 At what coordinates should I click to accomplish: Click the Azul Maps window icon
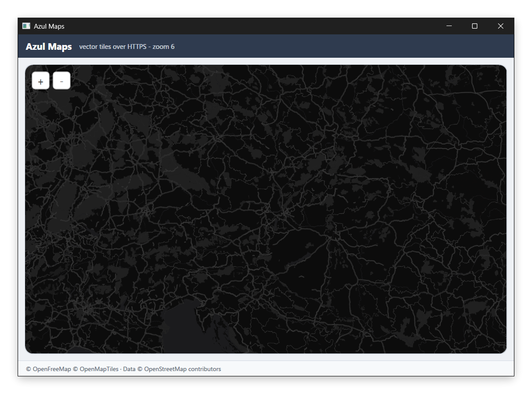tap(26, 26)
